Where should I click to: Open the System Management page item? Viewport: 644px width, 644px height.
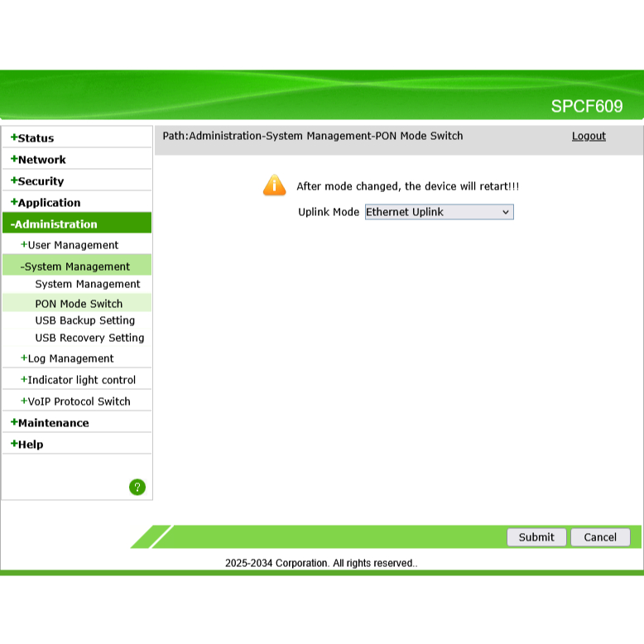coord(88,284)
